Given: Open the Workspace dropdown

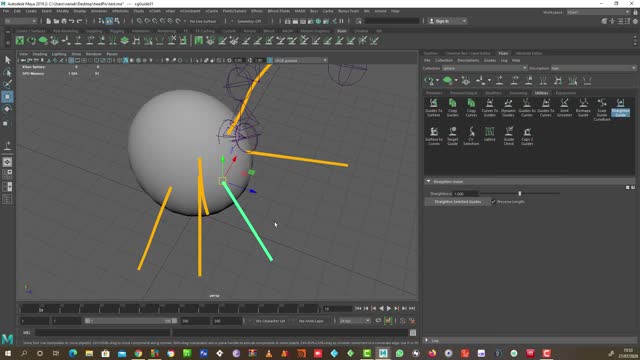Looking at the screenshot, I should 598,12.
